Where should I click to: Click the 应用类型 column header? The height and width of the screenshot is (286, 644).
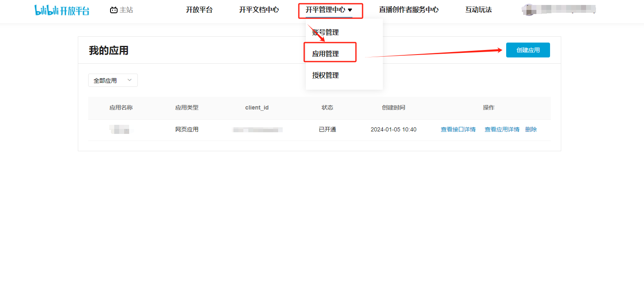[187, 107]
